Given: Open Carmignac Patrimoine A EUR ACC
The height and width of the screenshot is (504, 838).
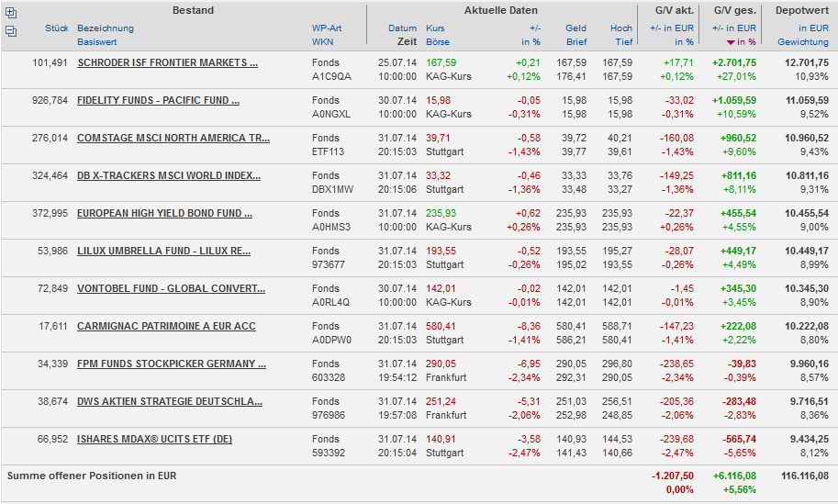Looking at the screenshot, I should point(166,326).
